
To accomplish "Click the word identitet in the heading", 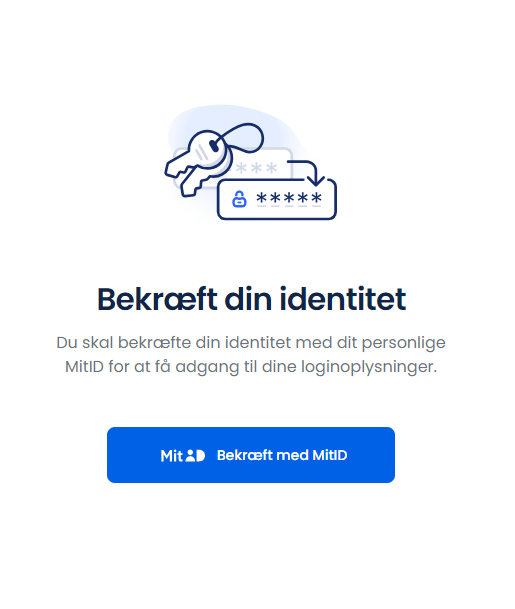I will [343, 299].
